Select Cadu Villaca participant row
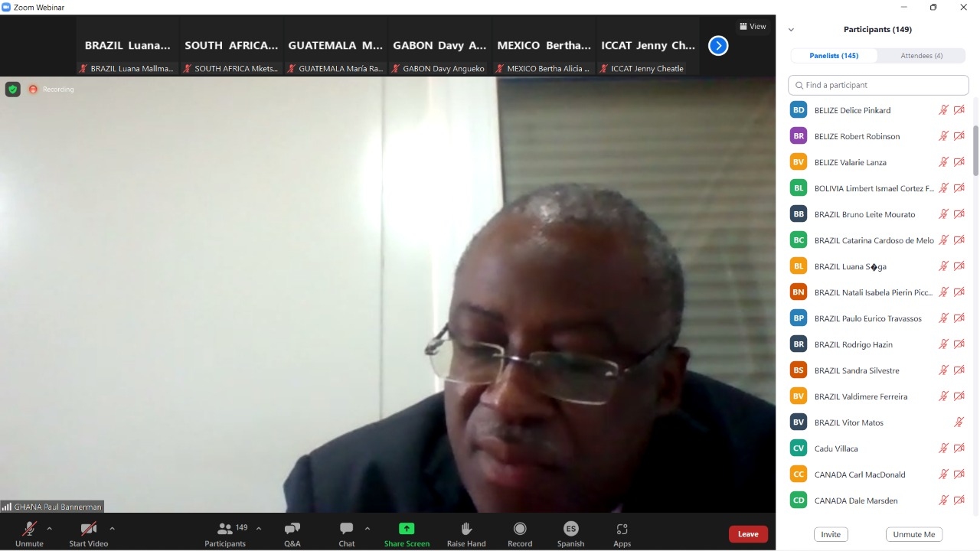The height and width of the screenshot is (551, 980). [878, 448]
